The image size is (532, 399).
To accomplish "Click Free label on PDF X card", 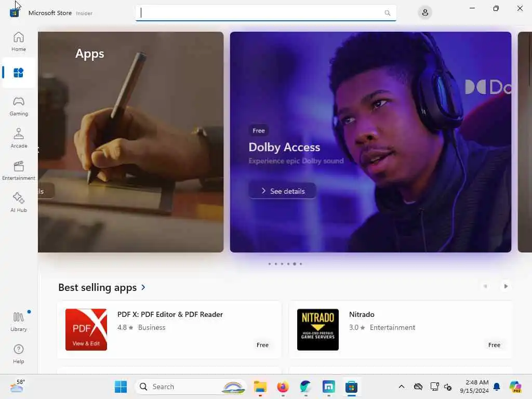I will pyautogui.click(x=262, y=345).
